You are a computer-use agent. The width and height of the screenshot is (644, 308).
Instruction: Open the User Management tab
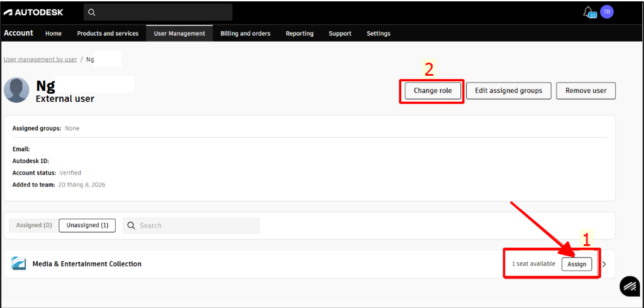tap(180, 33)
